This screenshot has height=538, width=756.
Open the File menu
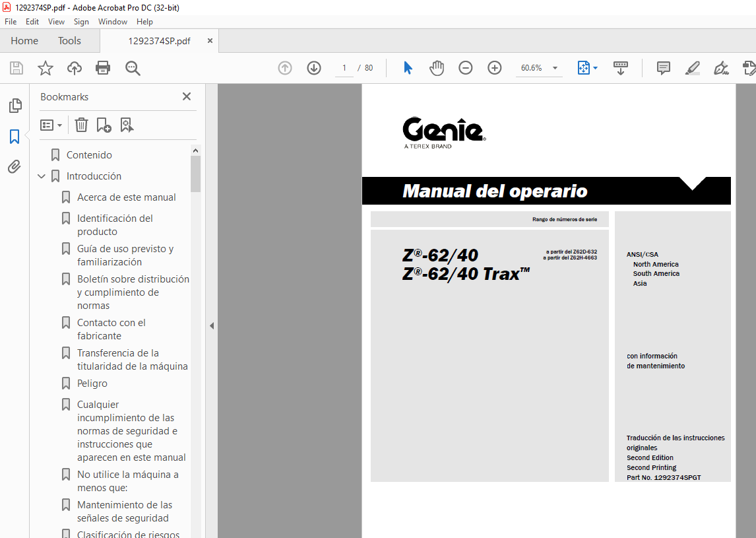tap(11, 22)
